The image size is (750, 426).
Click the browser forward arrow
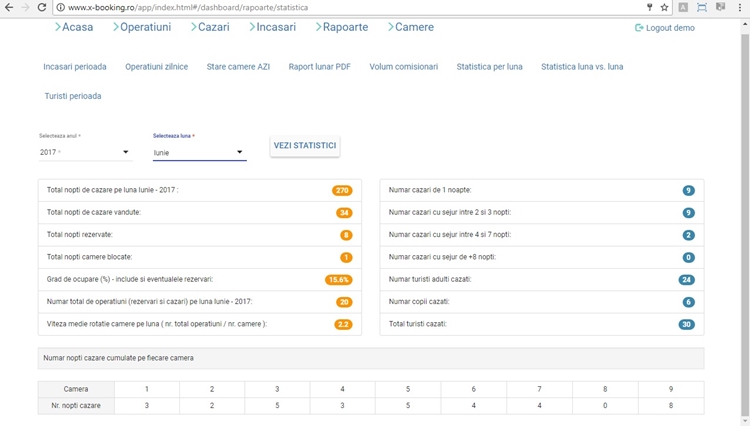(25, 7)
